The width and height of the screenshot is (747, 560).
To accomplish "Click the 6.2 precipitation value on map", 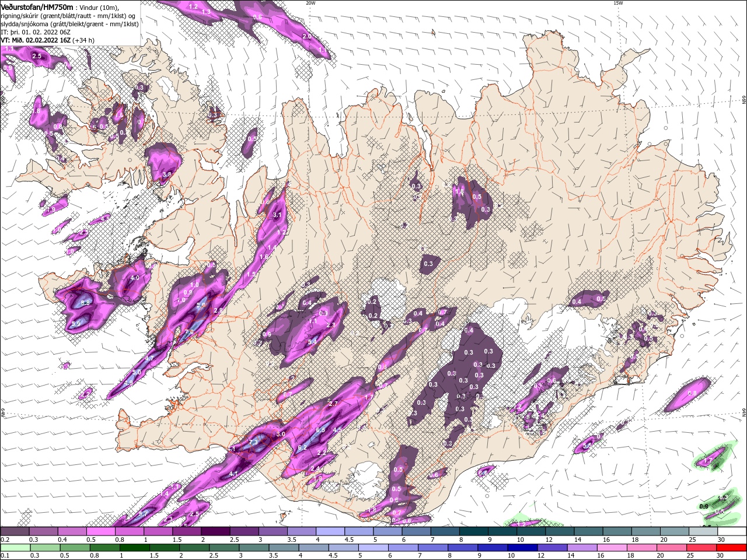I will click(302, 447).
